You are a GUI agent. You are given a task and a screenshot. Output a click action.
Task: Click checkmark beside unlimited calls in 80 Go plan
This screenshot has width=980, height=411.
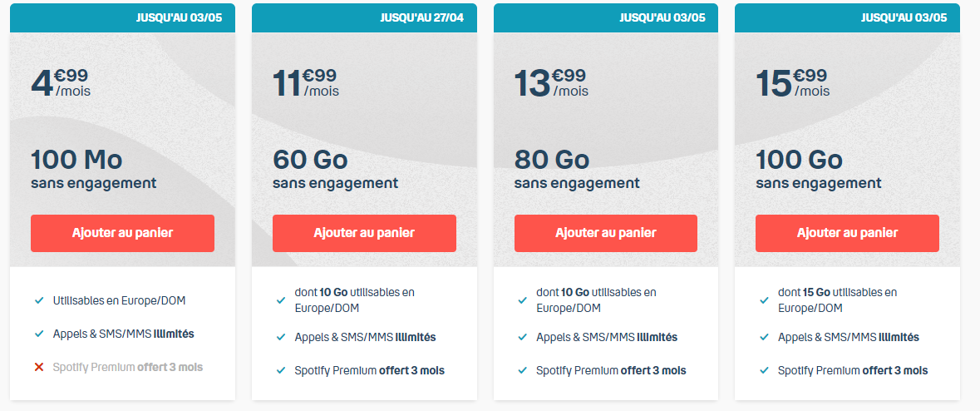tap(522, 337)
